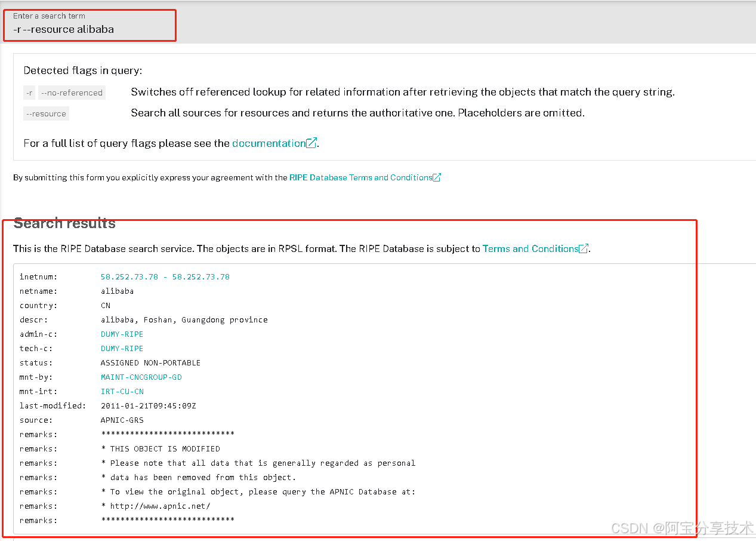Click remark data has been removed
This screenshot has width=756, height=541.
199,478
